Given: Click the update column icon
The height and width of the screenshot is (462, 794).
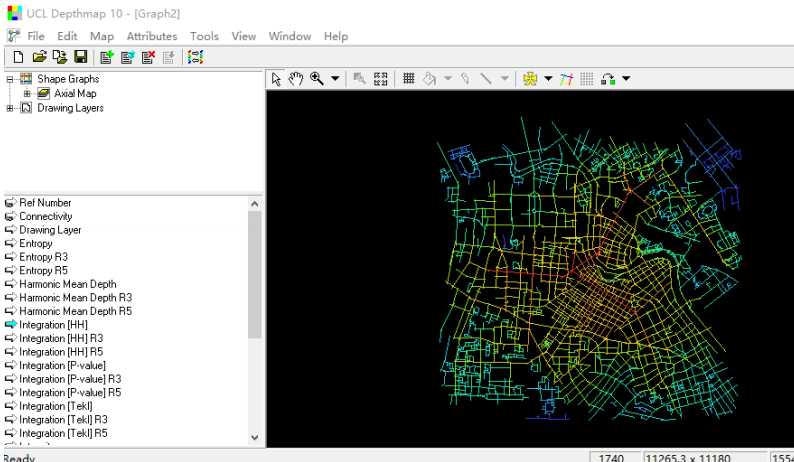Looking at the screenshot, I should [x=128, y=57].
